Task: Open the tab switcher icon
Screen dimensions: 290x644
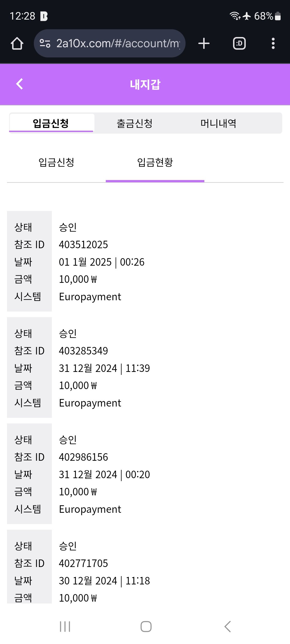Action: [239, 43]
